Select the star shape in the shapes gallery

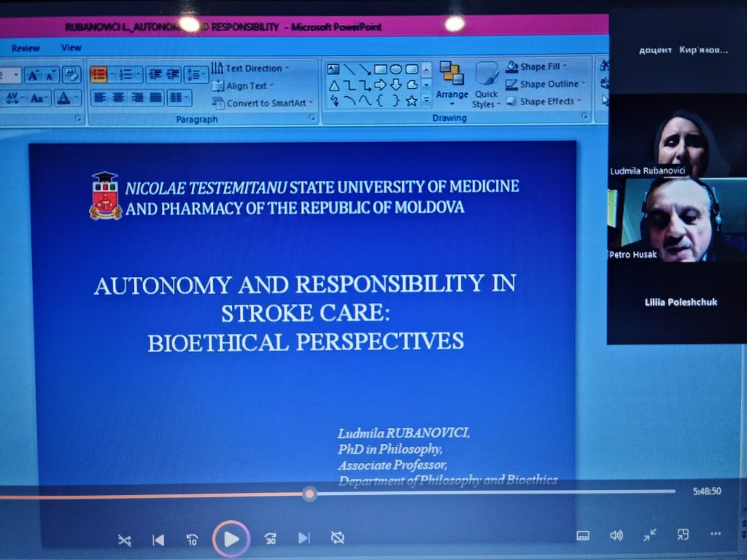click(x=411, y=101)
